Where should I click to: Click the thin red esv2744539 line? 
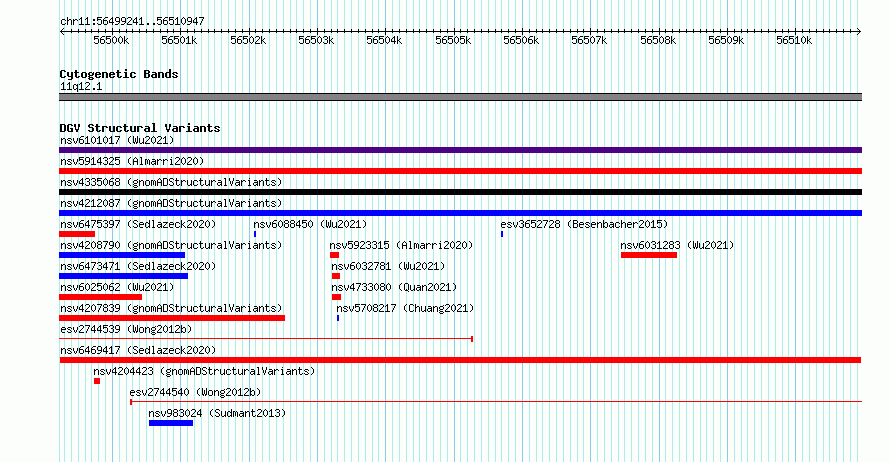coord(266,339)
